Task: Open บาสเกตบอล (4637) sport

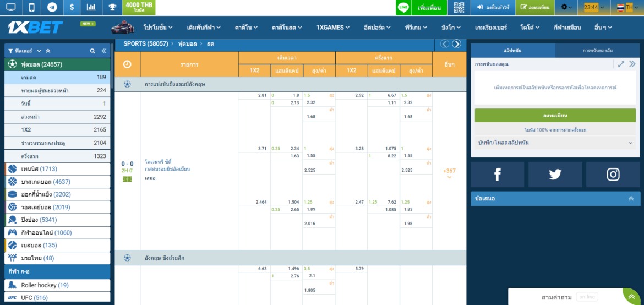Action: click(x=57, y=182)
